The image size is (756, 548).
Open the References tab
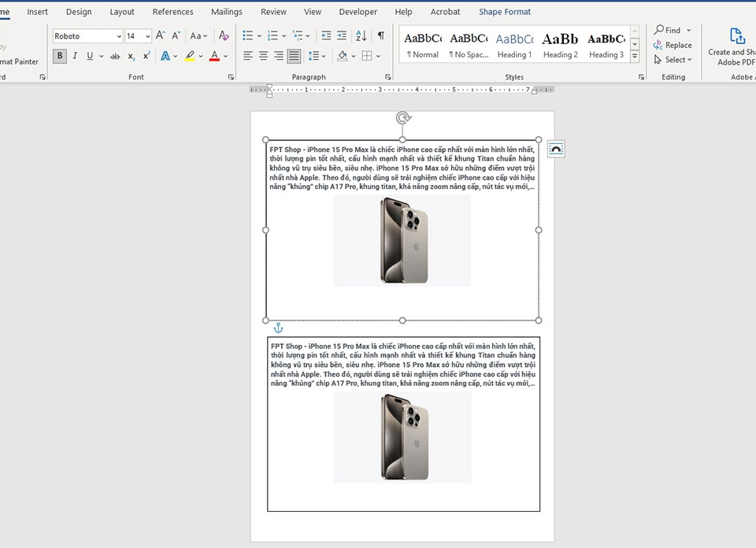[x=172, y=12]
